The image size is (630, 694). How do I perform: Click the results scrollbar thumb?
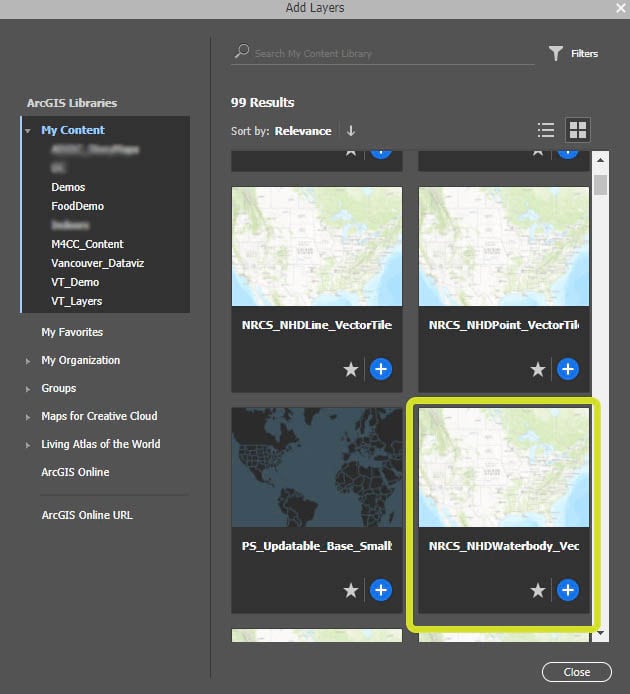[x=600, y=185]
